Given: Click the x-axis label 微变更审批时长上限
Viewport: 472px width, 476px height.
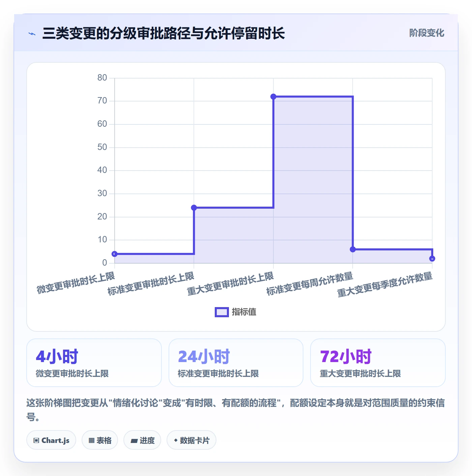Looking at the screenshot, I should point(76,282).
